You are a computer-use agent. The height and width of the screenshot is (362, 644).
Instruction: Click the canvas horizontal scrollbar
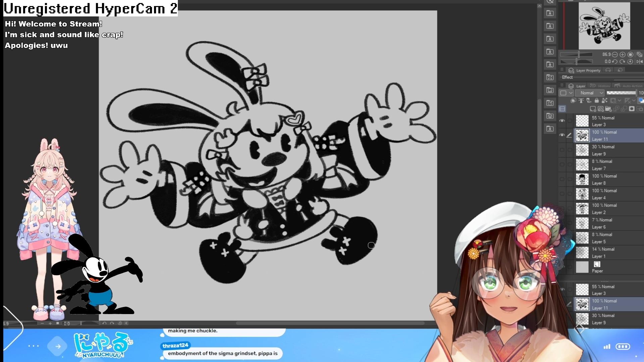[331, 323]
